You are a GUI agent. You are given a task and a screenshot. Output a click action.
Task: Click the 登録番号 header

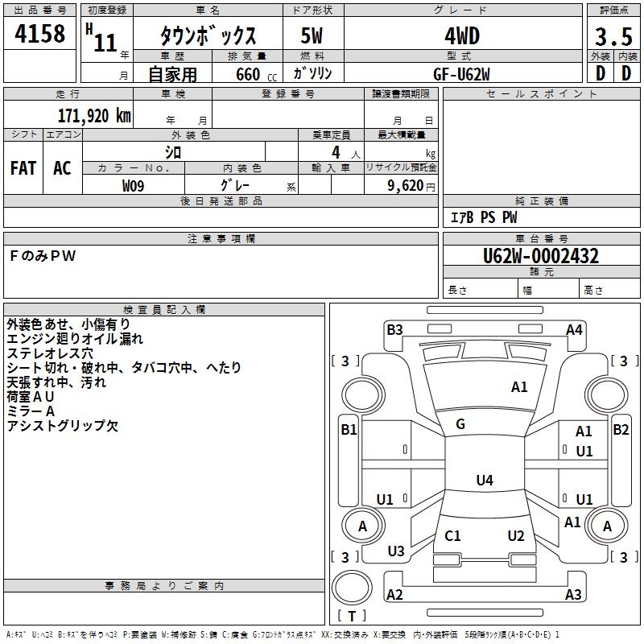(288, 93)
